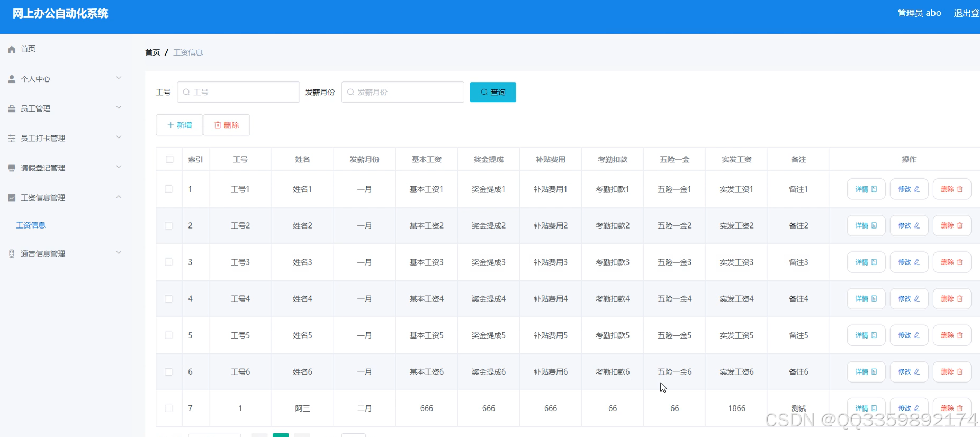The height and width of the screenshot is (437, 980).
Task: View 详情 for the 阿三 row
Action: click(866, 408)
